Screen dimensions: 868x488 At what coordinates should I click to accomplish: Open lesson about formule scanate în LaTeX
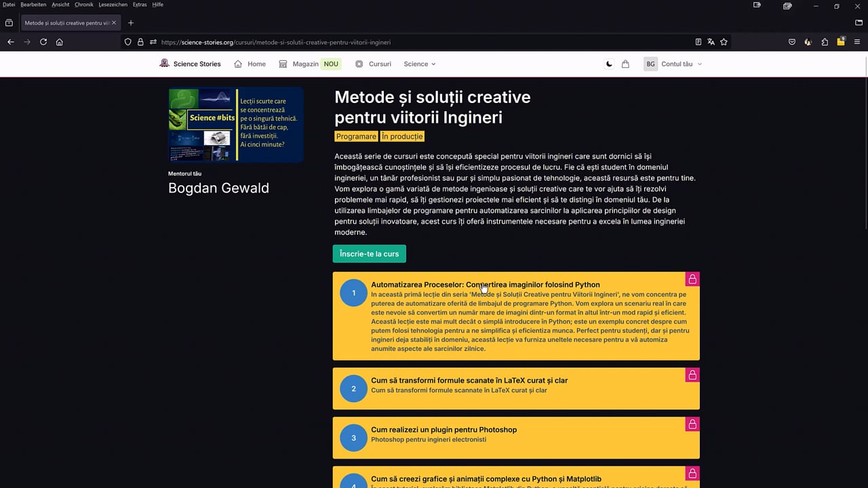pos(469,380)
